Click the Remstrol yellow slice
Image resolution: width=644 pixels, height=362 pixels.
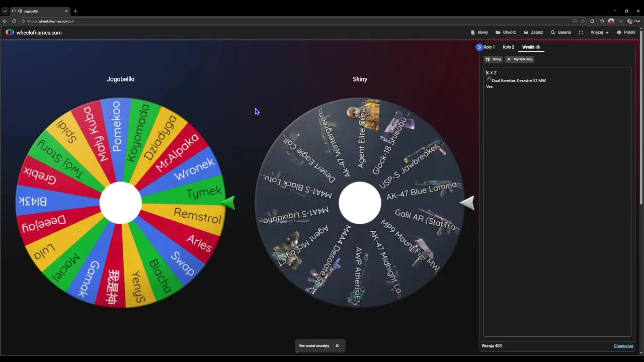pyautogui.click(x=197, y=216)
